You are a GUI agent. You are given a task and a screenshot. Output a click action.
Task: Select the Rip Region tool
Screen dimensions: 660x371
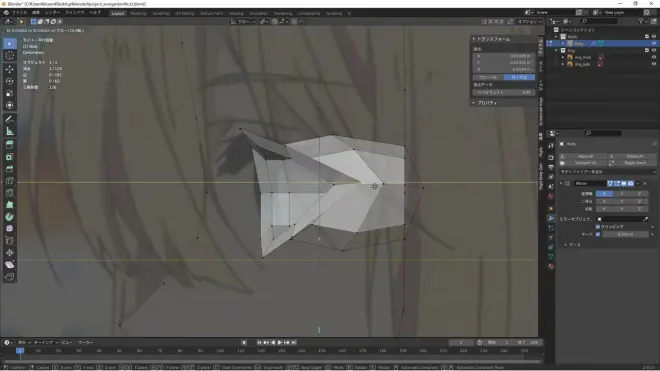pyautogui.click(x=10, y=277)
